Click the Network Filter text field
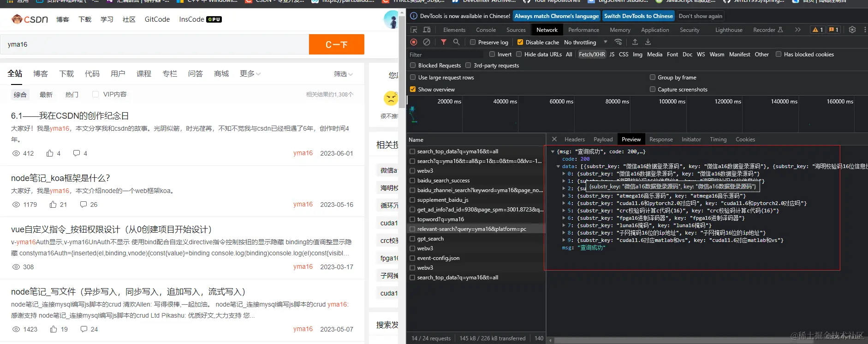 click(446, 54)
